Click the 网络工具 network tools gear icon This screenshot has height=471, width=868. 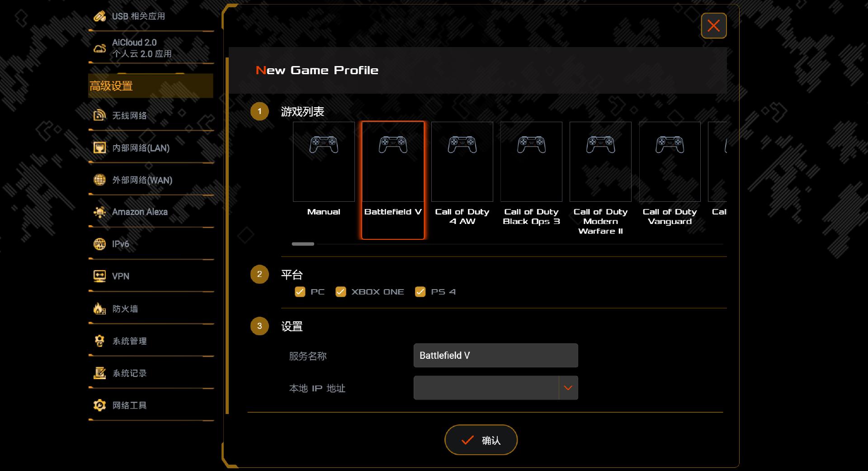[99, 405]
